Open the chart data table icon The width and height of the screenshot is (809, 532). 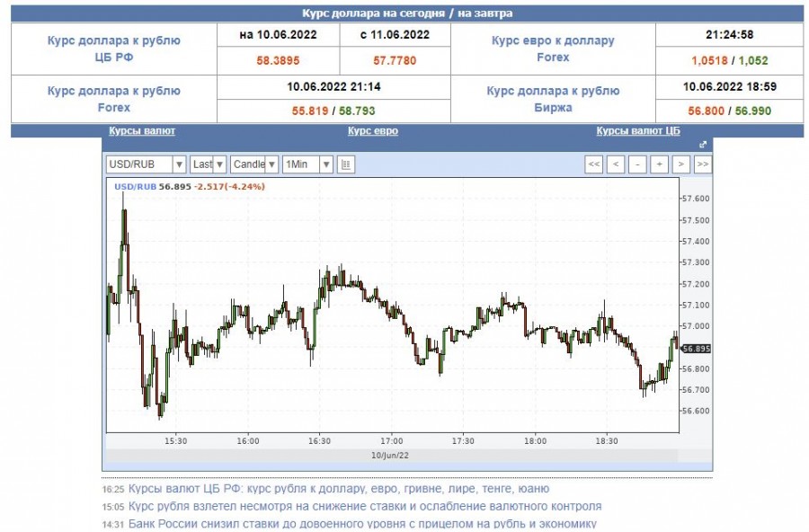(346, 164)
